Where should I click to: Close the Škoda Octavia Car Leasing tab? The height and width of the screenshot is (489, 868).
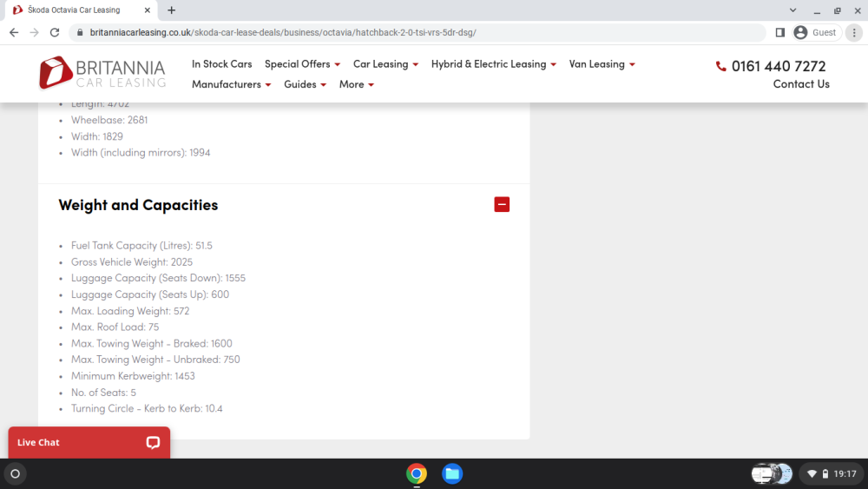pos(148,10)
